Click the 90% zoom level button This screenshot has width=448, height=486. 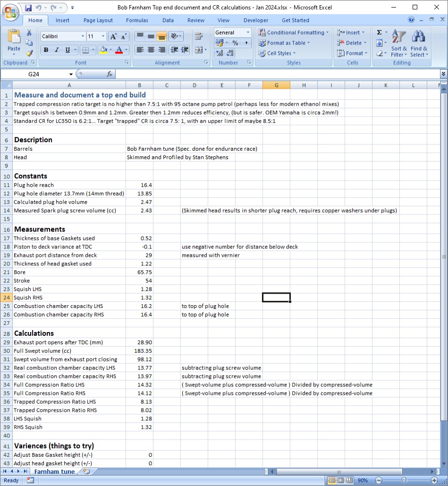[x=363, y=480]
